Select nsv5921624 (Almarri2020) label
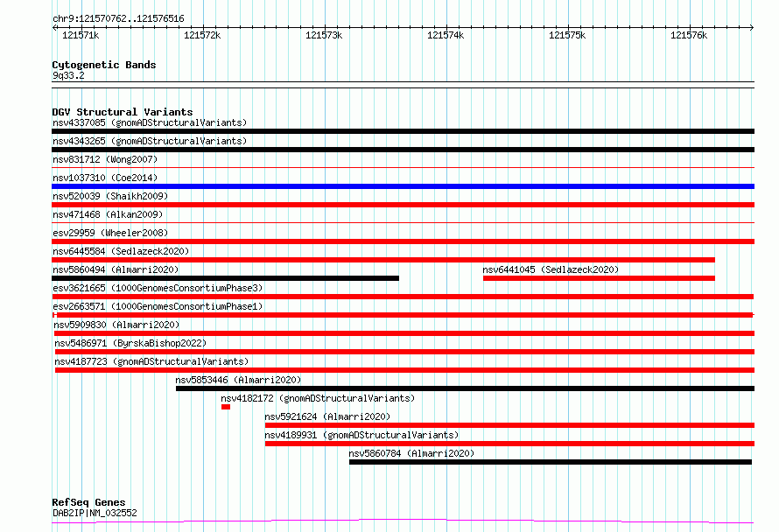The height and width of the screenshot is (532, 779). click(x=327, y=416)
